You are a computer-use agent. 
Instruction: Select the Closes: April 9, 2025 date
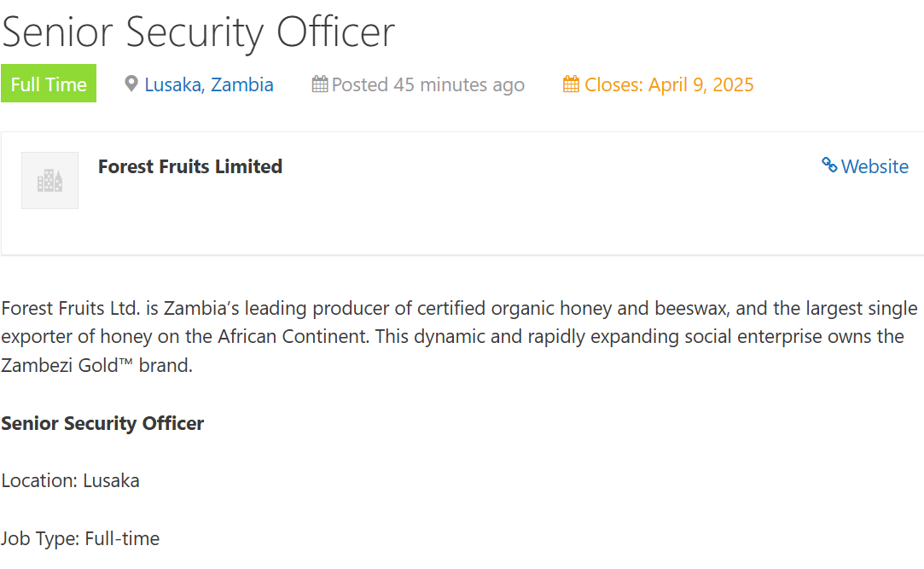669,84
